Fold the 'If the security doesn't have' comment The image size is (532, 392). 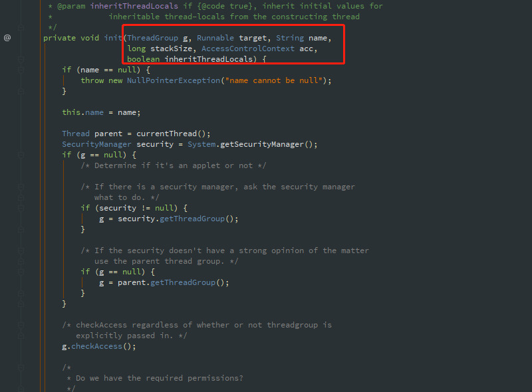click(x=21, y=250)
